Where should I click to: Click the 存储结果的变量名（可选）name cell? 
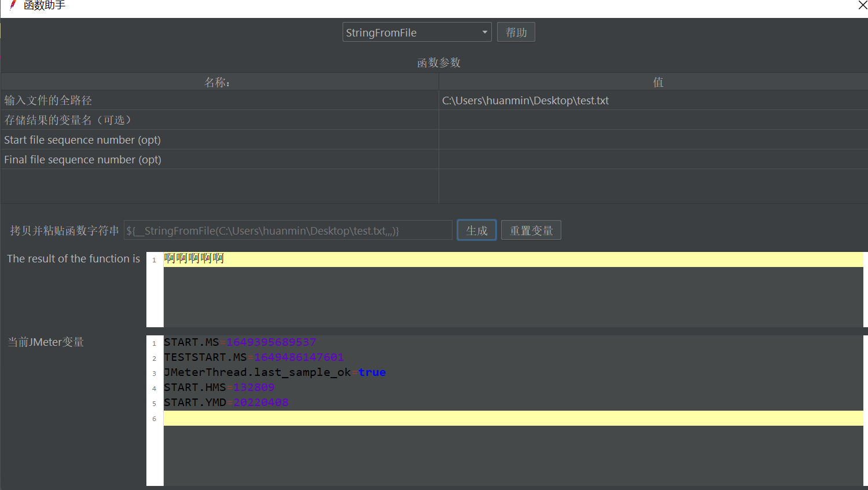pyautogui.click(x=219, y=120)
